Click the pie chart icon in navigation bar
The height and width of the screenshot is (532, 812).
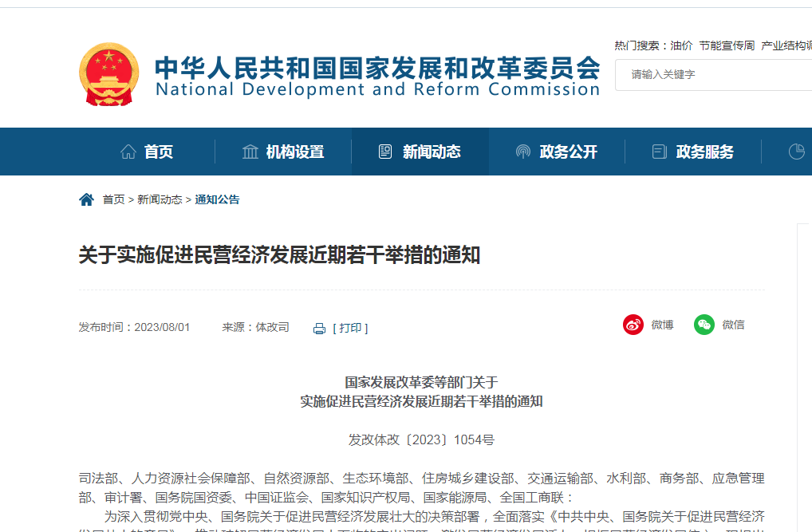tap(796, 152)
